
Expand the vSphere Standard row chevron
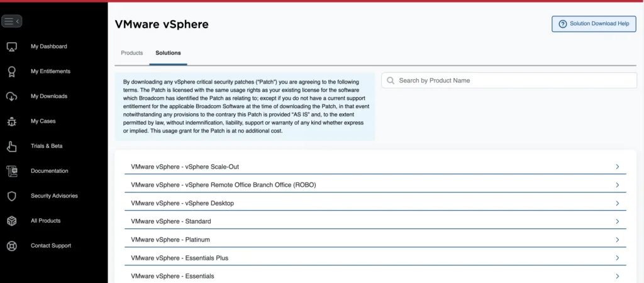[x=618, y=221]
